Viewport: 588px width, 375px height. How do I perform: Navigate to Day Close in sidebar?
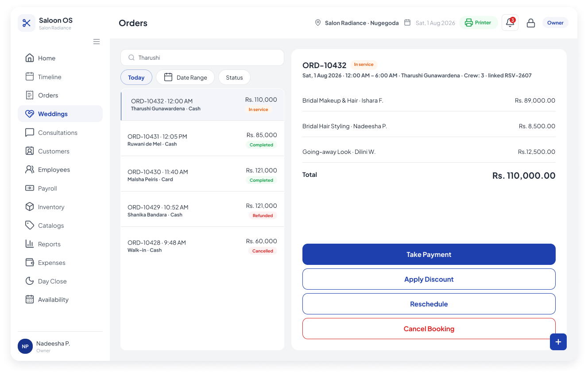tap(60, 281)
